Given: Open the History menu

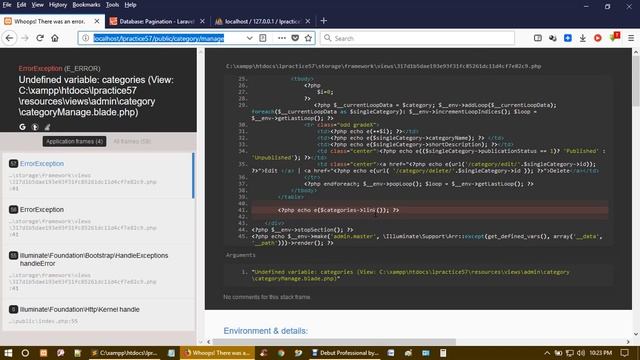Looking at the screenshot, I should (58, 5).
